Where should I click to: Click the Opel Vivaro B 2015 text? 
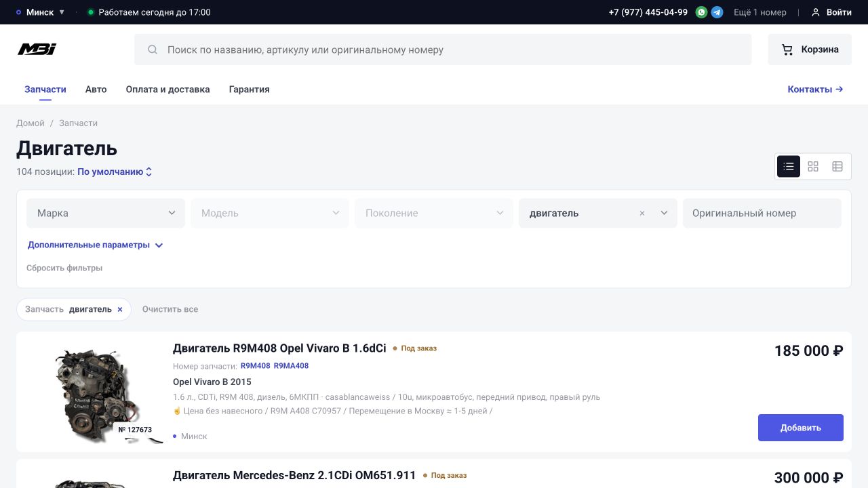coord(212,382)
